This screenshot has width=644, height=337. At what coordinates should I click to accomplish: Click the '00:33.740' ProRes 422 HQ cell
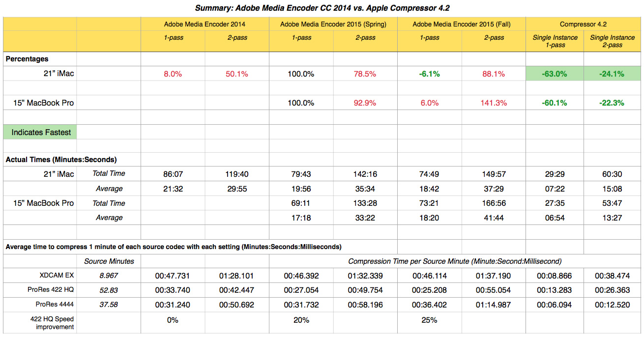(x=173, y=290)
